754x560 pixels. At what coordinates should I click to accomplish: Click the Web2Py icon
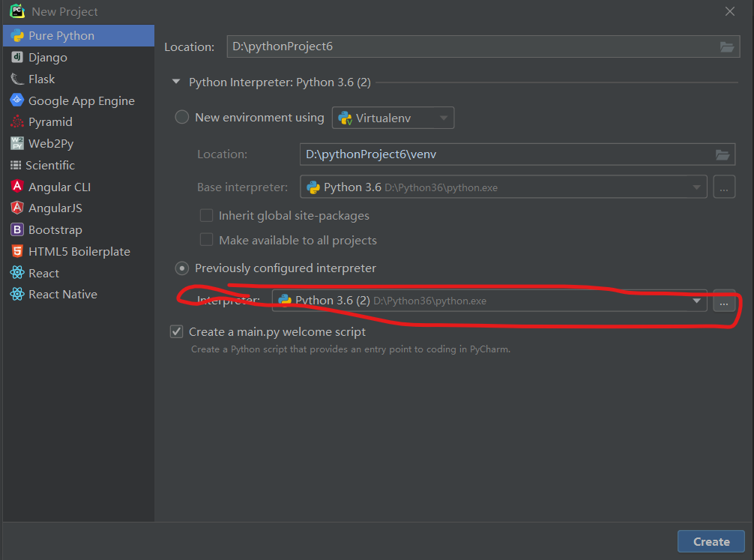[x=17, y=143]
